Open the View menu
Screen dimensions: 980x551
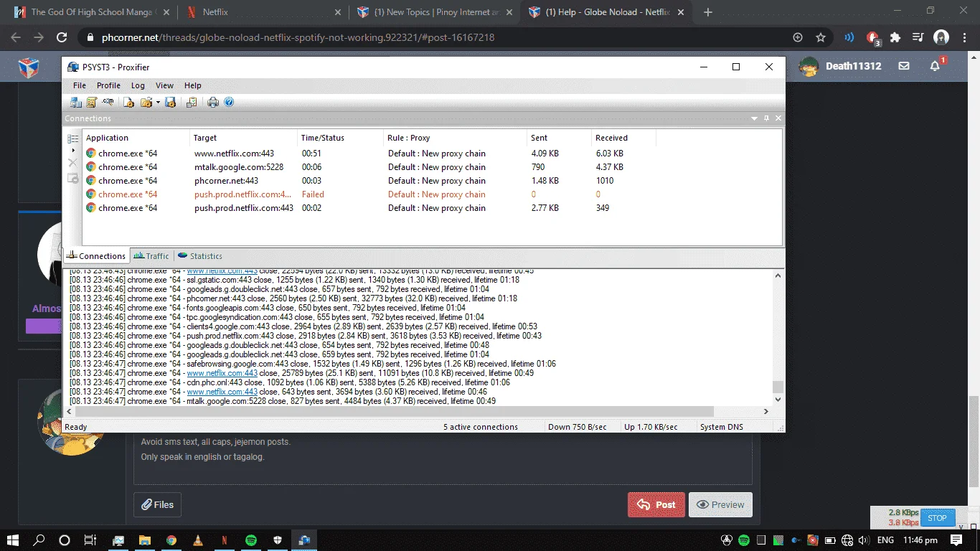click(x=165, y=85)
